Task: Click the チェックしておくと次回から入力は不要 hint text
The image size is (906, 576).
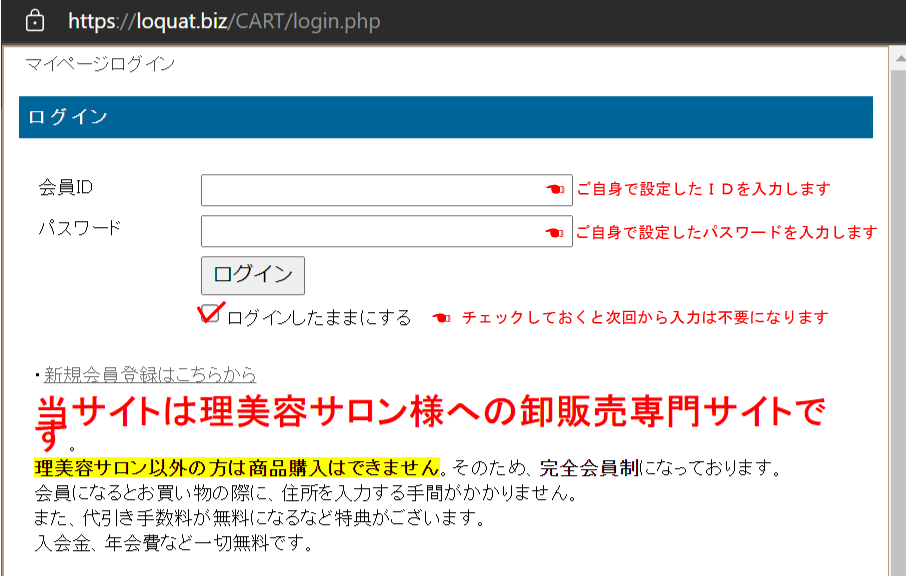Action: click(645, 318)
